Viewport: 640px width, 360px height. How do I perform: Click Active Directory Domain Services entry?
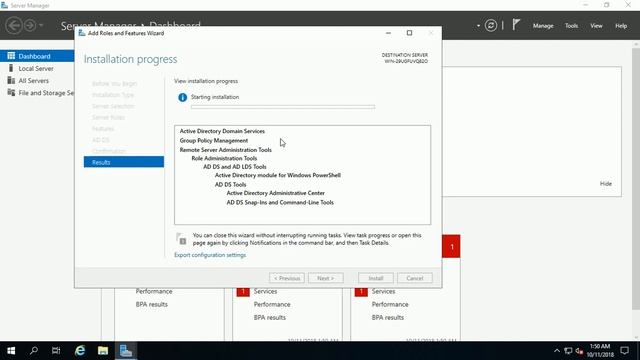(222, 131)
